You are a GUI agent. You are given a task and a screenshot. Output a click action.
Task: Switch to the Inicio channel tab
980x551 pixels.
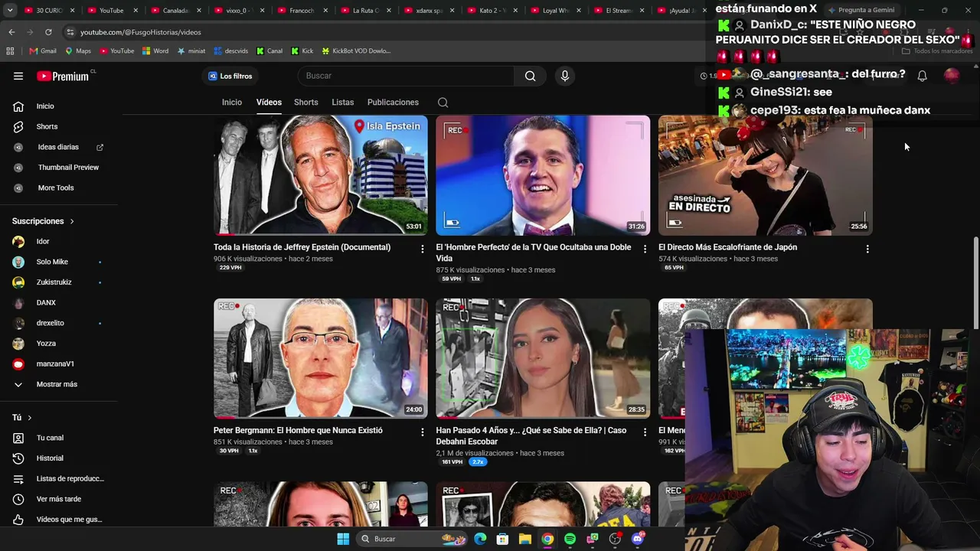point(232,103)
